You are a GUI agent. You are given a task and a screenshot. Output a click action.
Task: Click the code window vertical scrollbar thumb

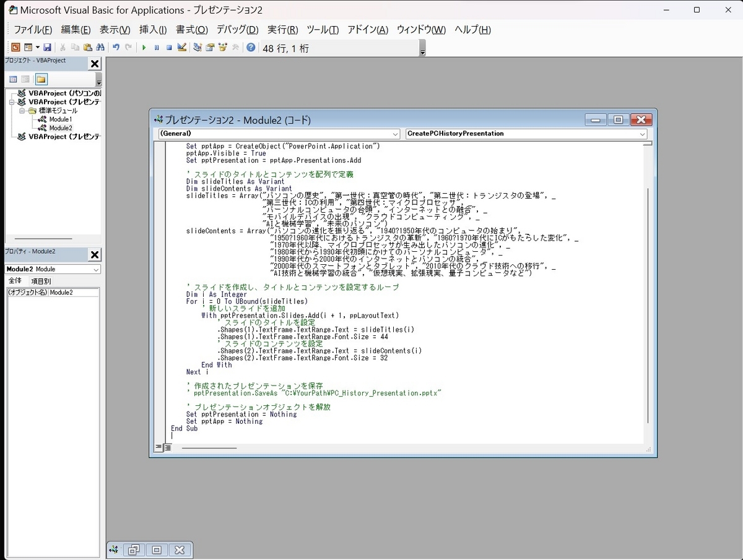pos(648,306)
